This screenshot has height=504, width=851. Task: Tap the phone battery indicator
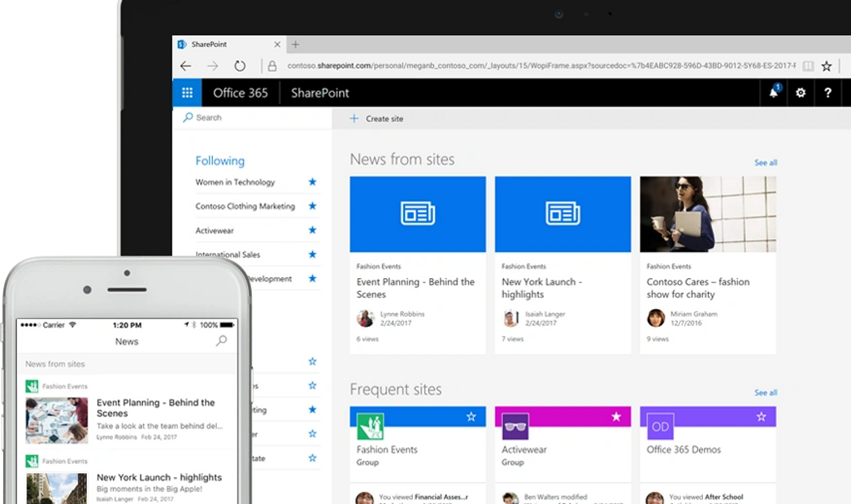pyautogui.click(x=227, y=325)
